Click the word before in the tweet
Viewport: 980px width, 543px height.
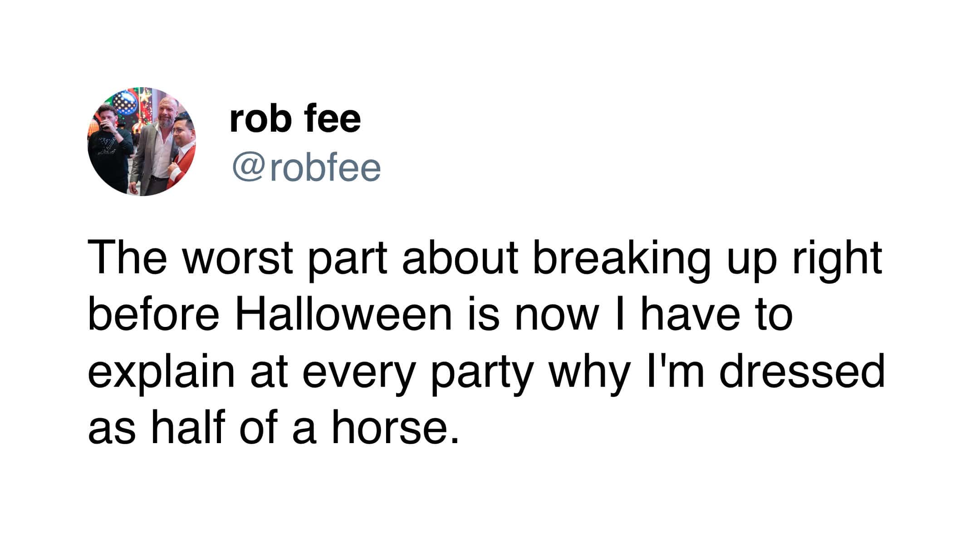153,315
